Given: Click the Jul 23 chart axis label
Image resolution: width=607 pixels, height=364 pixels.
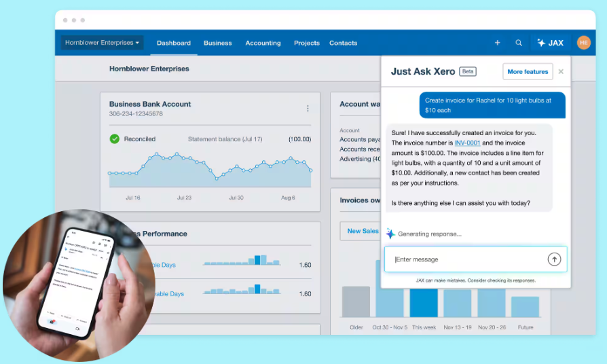Looking at the screenshot, I should (184, 198).
